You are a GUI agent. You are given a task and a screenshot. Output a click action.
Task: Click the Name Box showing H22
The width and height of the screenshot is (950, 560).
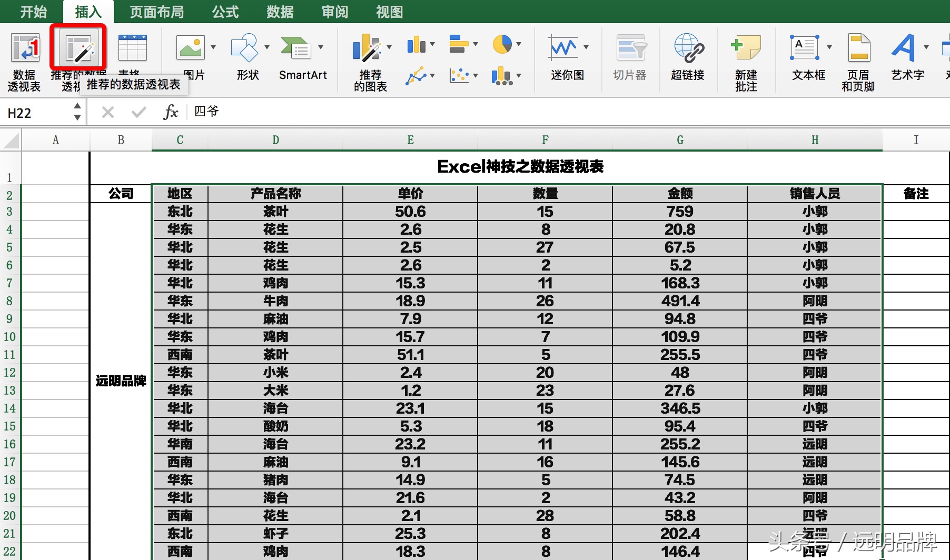click(37, 113)
